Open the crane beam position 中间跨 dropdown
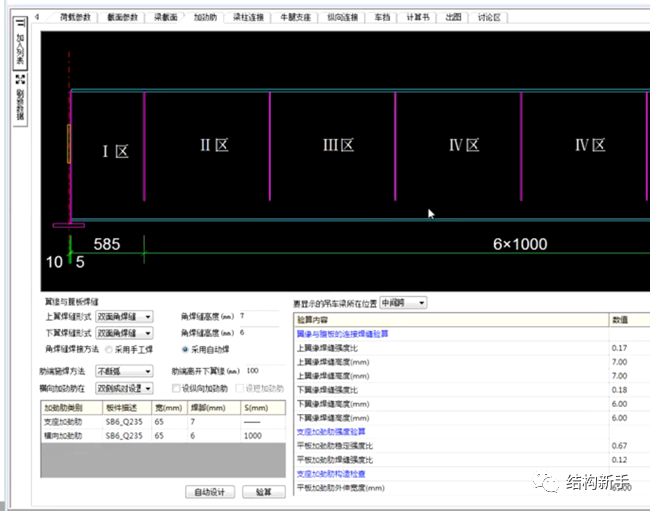Image resolution: width=650 pixels, height=511 pixels. point(403,303)
